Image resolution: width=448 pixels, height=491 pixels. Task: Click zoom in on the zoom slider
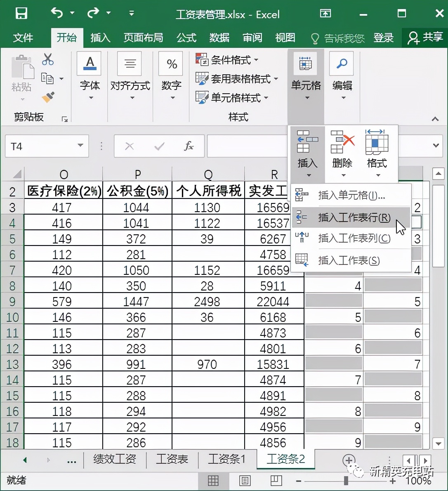pos(392,481)
